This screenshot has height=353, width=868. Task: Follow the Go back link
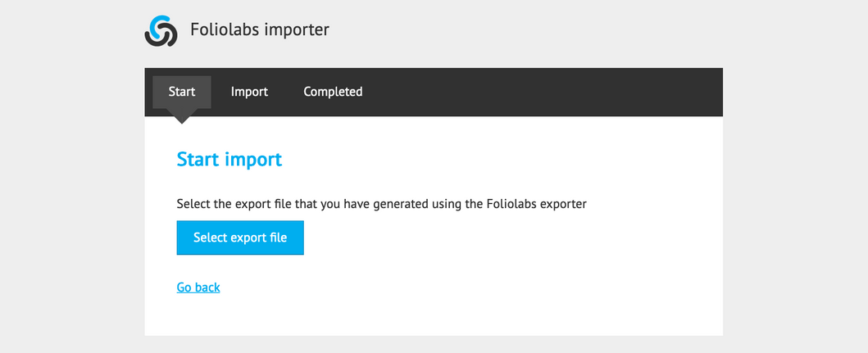(198, 287)
